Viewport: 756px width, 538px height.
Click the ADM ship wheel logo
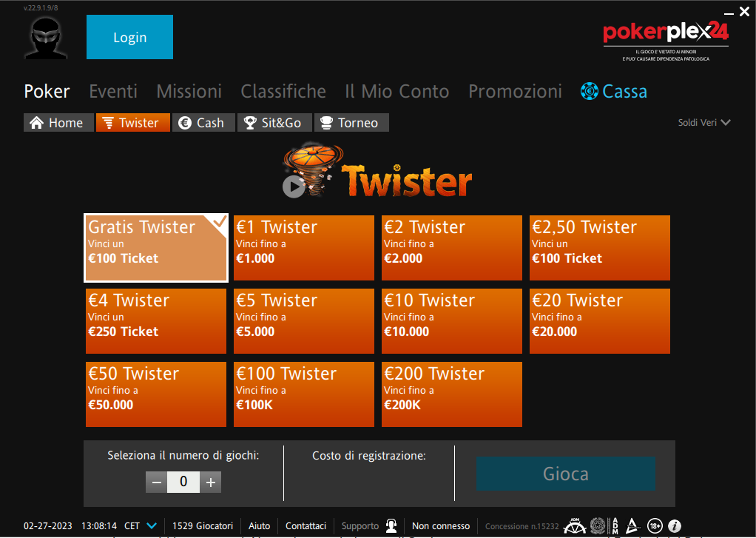tap(575, 525)
